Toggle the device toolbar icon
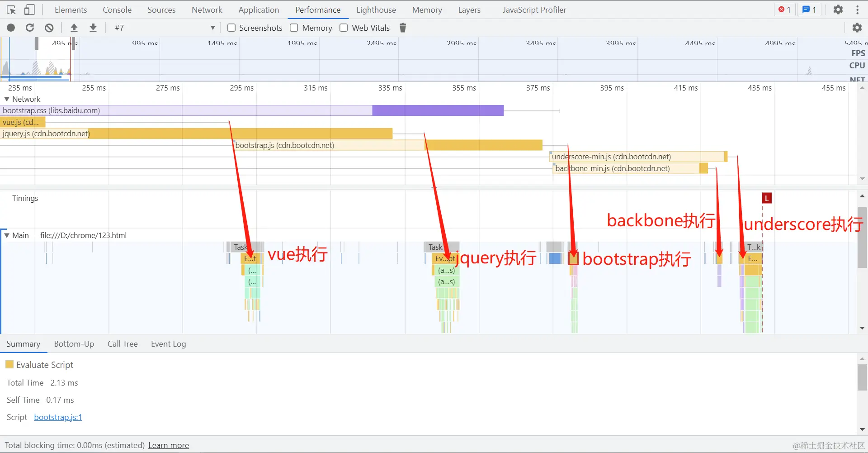The height and width of the screenshot is (453, 868). pyautogui.click(x=29, y=10)
